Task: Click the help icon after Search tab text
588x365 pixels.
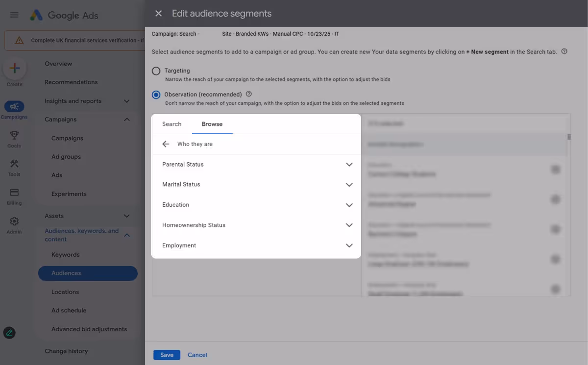Action: [564, 51]
